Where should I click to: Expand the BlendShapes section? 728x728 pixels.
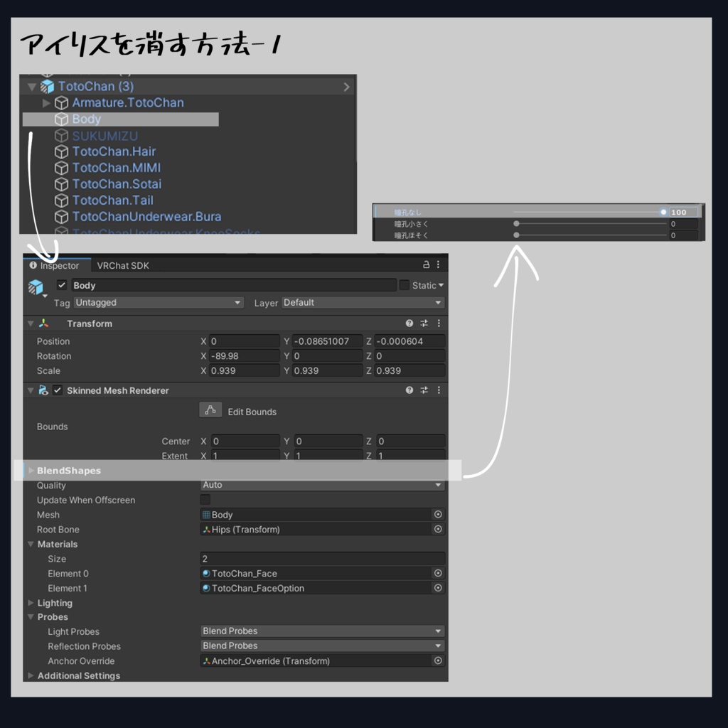(31, 470)
